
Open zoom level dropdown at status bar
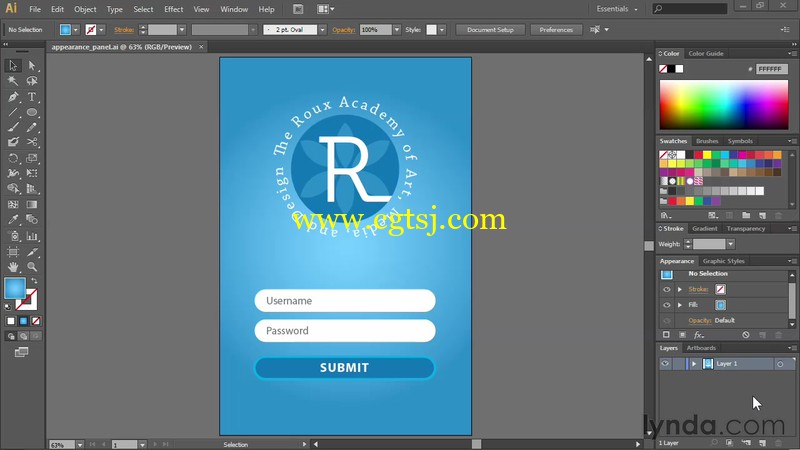coord(80,445)
